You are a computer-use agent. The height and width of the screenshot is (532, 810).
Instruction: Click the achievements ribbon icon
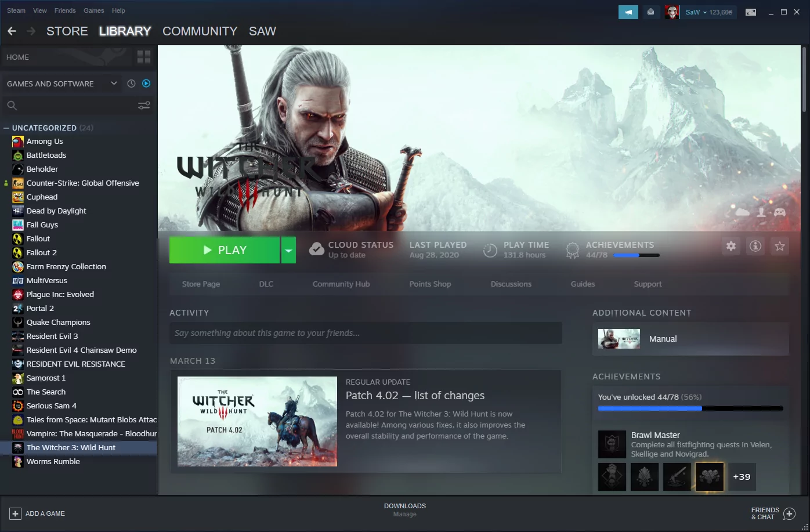click(573, 250)
